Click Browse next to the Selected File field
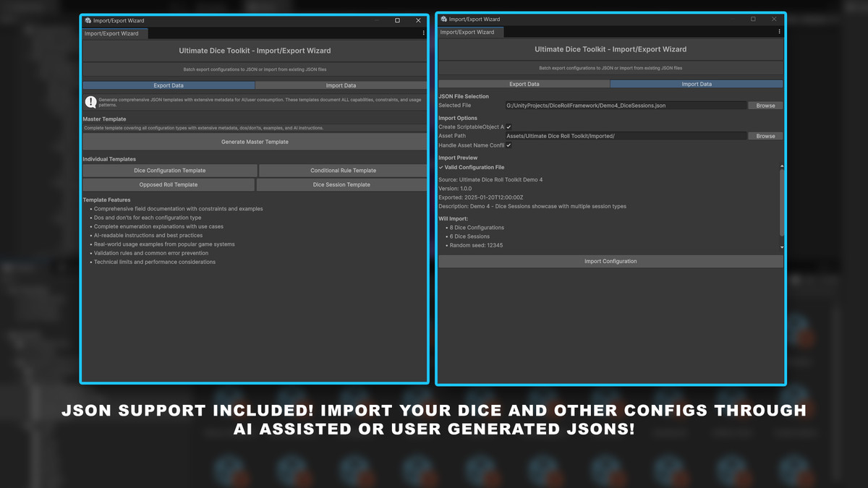This screenshot has width=868, height=488. tap(765, 105)
